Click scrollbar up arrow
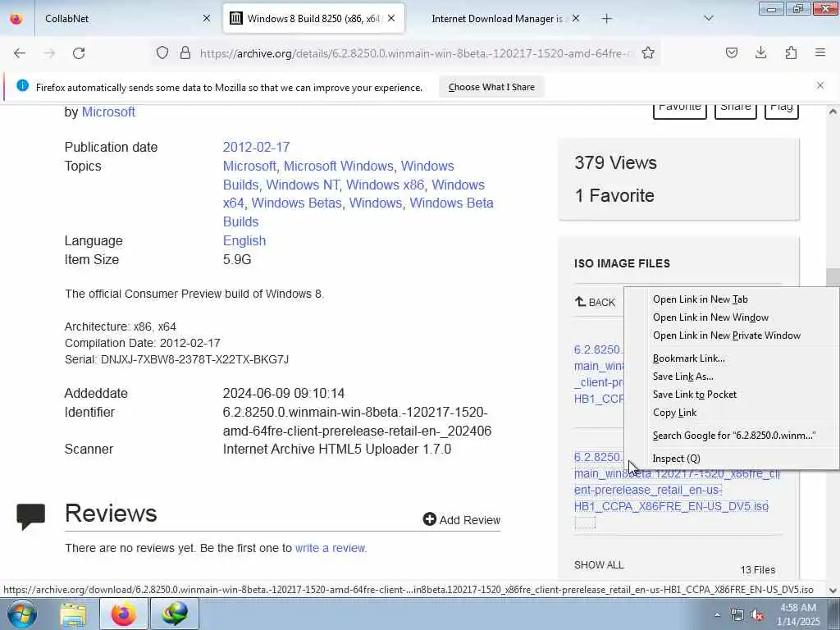Screen dimensions: 840x630 coord(832,112)
